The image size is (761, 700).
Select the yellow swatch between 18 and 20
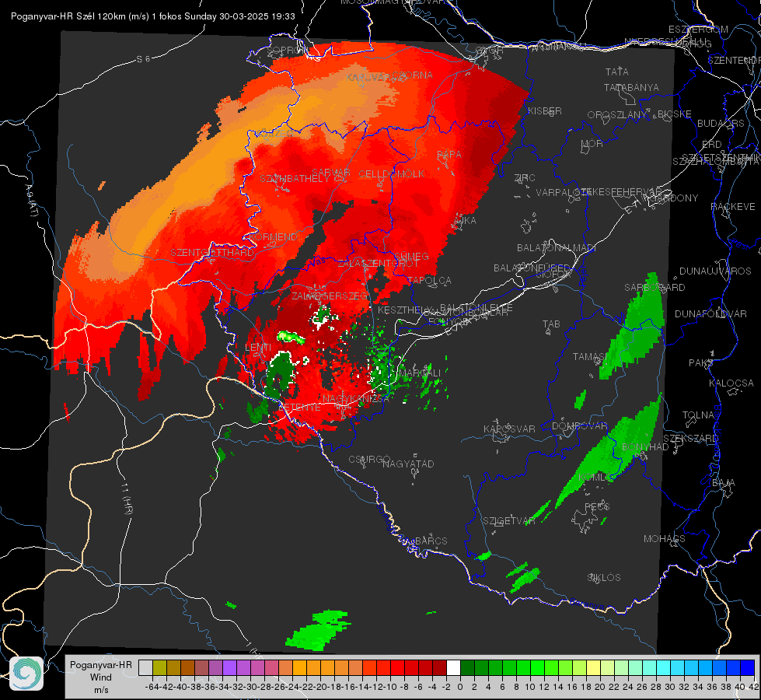click(x=594, y=667)
